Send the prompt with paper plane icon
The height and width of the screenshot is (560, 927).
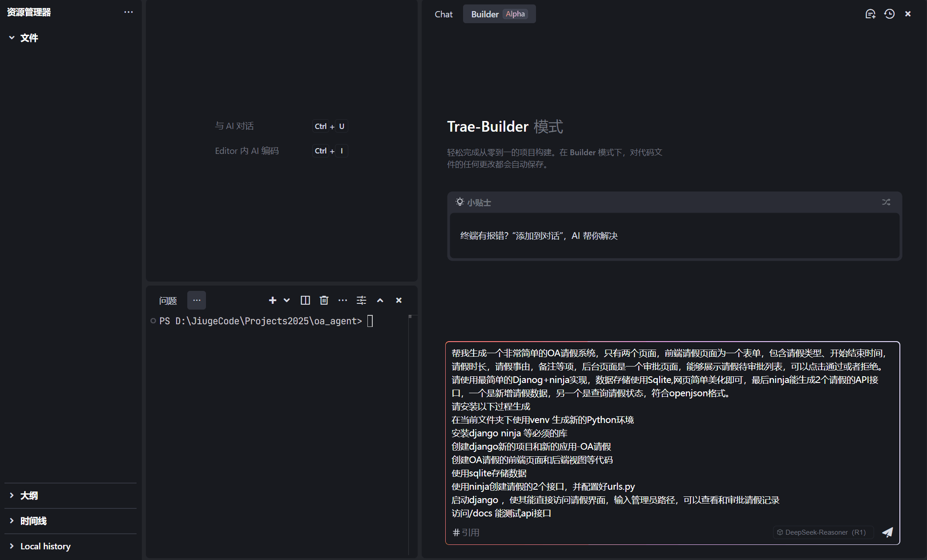[887, 532]
